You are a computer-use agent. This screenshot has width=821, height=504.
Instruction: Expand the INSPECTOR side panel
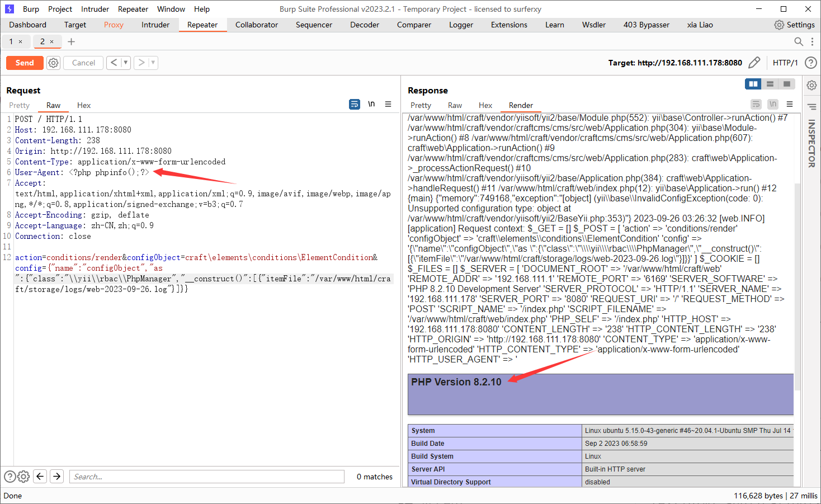coord(811,143)
